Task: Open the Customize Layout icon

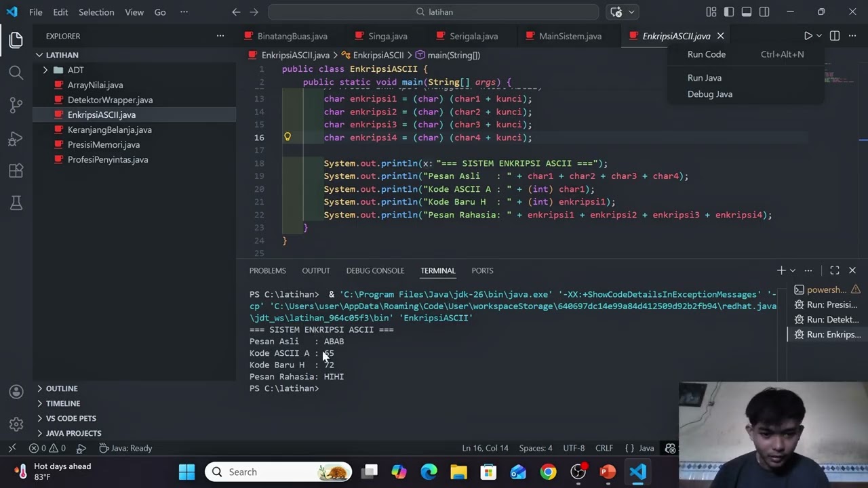Action: (711, 12)
